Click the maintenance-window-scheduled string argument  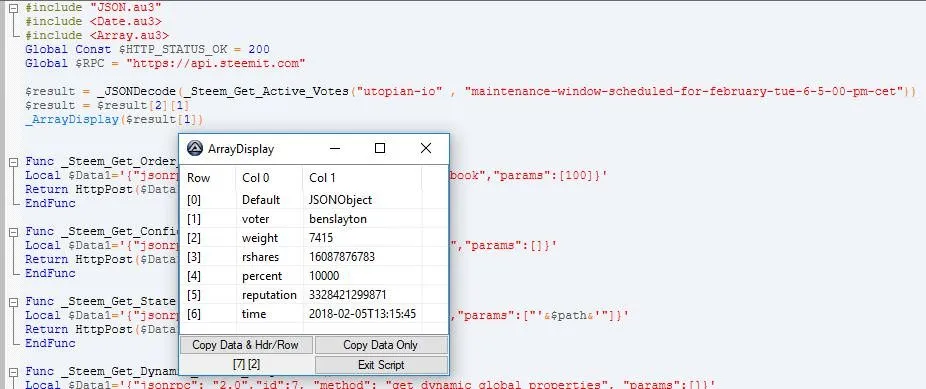point(685,91)
